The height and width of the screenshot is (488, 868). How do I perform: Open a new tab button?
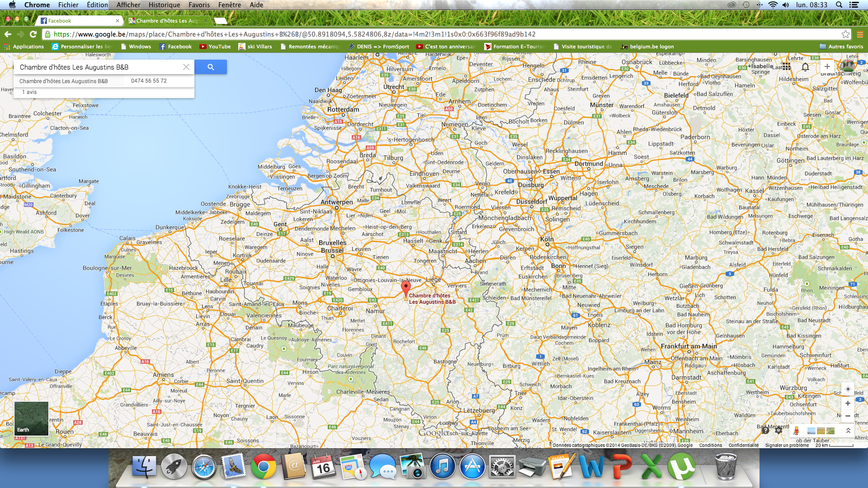coord(220,21)
